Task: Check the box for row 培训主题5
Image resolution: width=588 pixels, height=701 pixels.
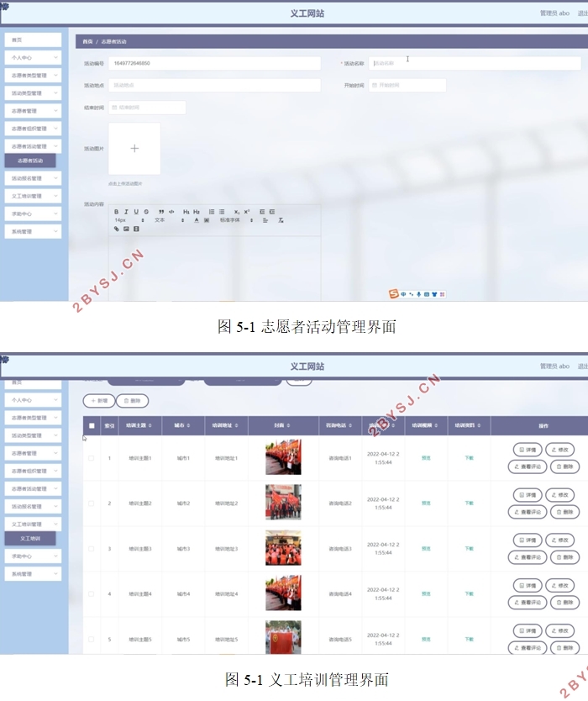Action: (92, 640)
